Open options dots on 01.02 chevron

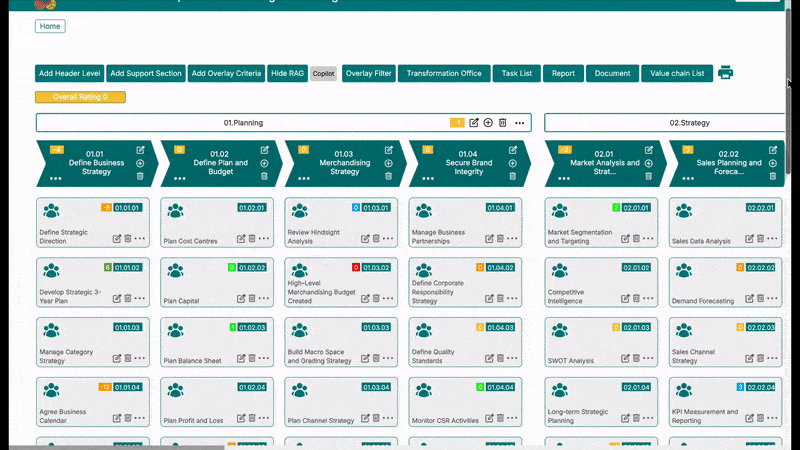(180, 179)
